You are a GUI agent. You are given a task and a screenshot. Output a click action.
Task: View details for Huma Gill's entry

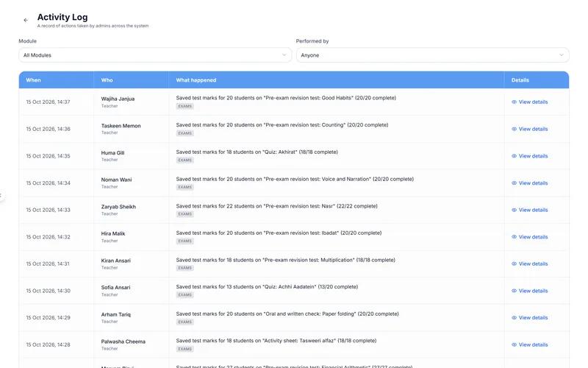click(529, 156)
